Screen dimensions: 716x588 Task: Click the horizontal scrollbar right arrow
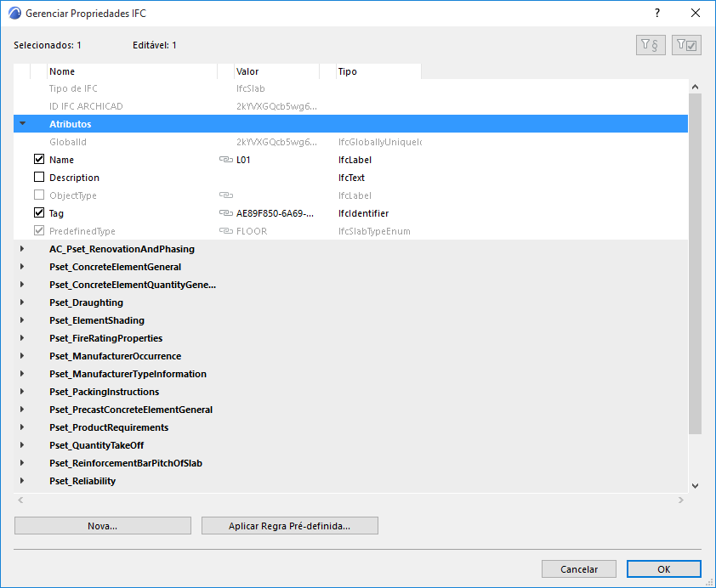681,500
